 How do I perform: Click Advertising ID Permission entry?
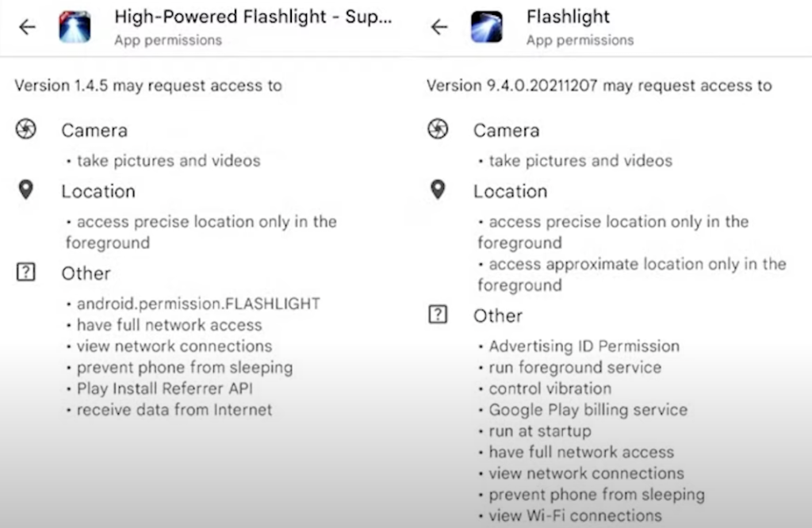click(584, 346)
